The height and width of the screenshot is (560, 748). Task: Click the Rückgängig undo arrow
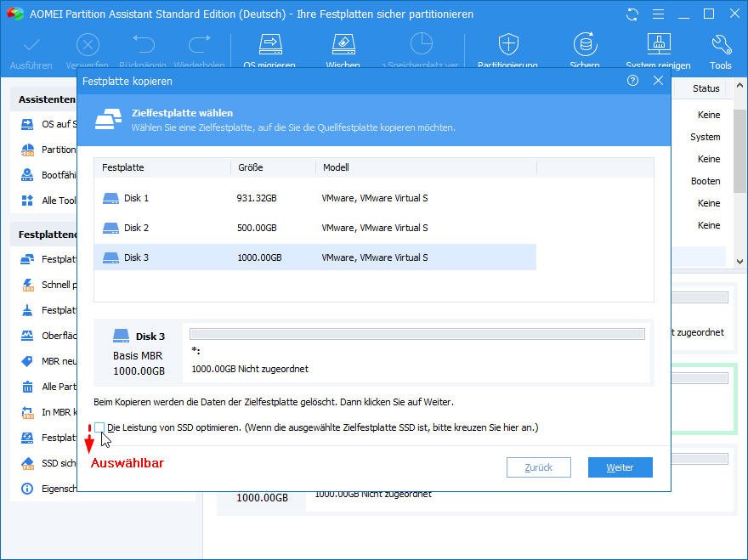144,45
